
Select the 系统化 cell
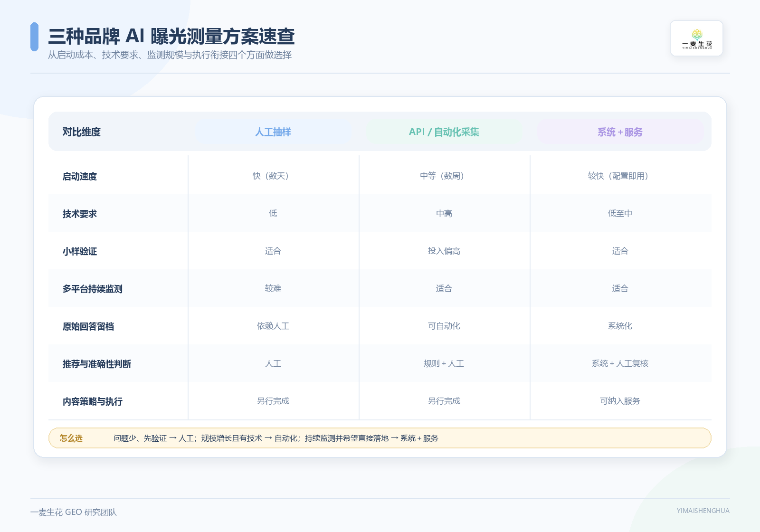pos(620,326)
